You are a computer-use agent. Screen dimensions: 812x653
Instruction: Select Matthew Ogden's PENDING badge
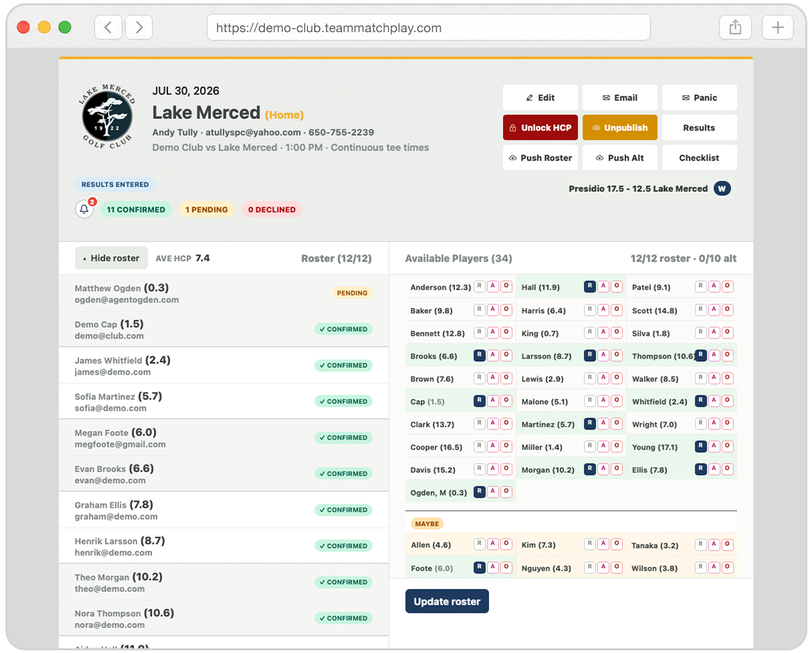tap(352, 293)
